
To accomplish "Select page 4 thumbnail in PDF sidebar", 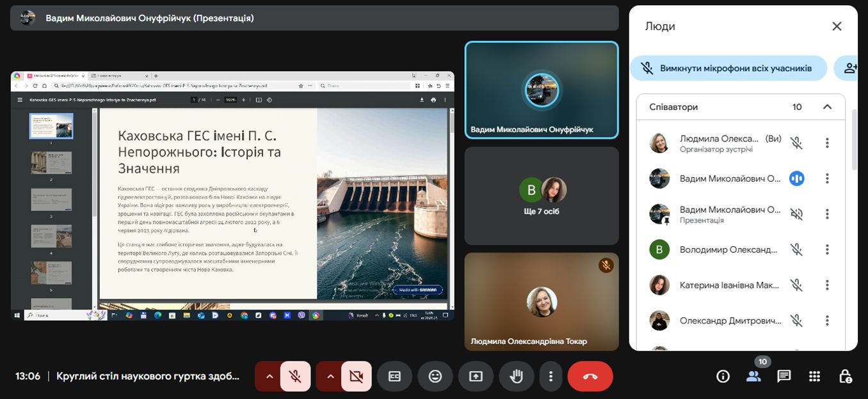I will (x=51, y=237).
